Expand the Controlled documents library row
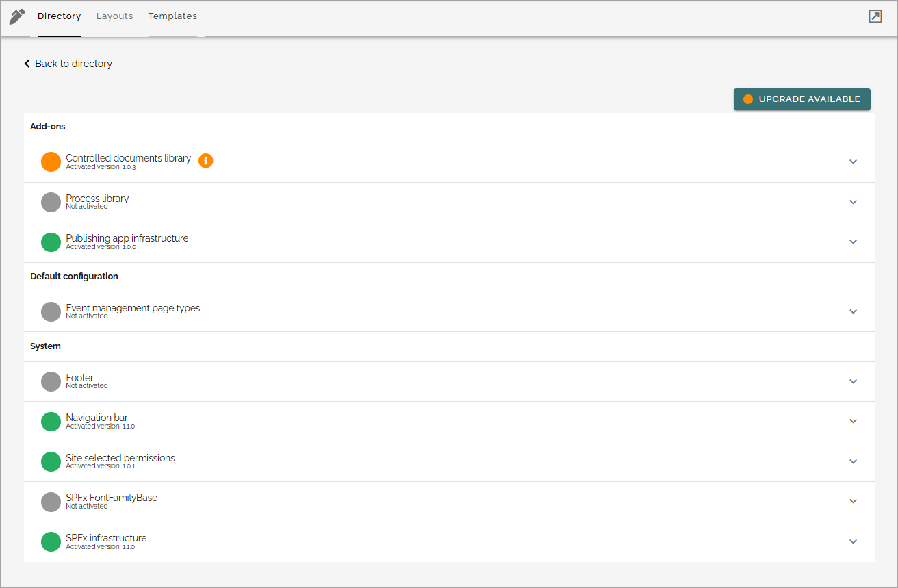Viewport: 898px width, 588px height. tap(853, 162)
